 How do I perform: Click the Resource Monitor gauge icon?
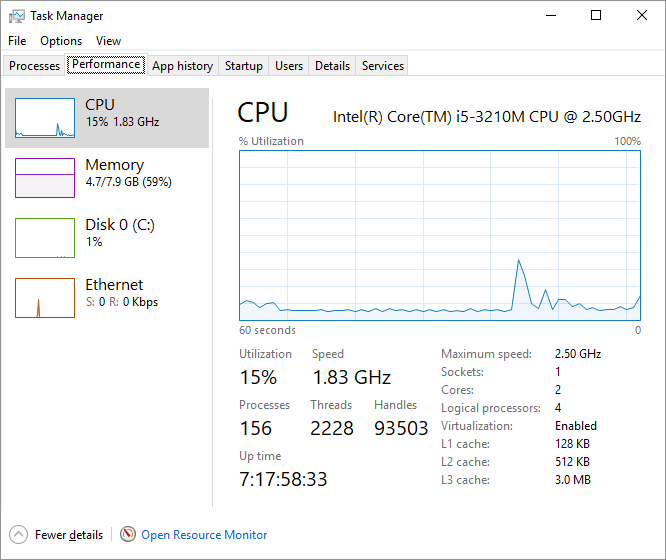128,535
